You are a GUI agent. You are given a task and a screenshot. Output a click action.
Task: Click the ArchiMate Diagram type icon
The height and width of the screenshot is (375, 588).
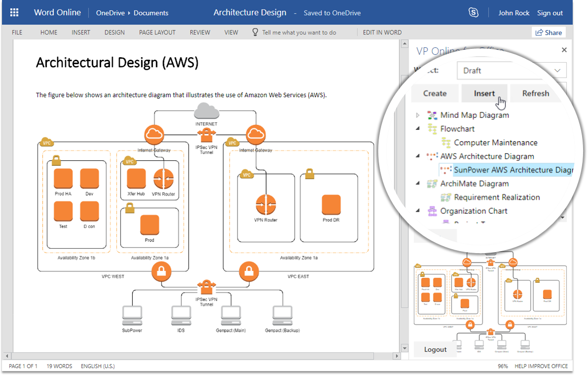point(432,184)
